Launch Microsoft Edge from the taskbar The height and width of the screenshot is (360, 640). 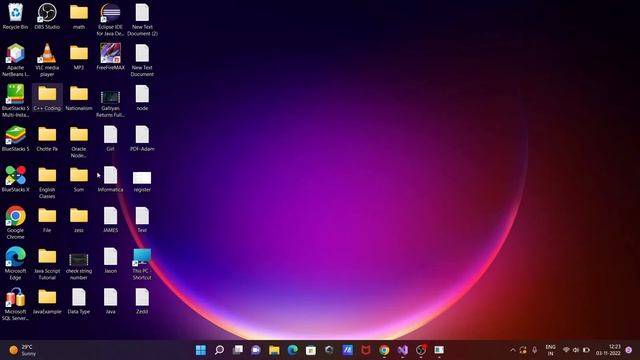293,350
